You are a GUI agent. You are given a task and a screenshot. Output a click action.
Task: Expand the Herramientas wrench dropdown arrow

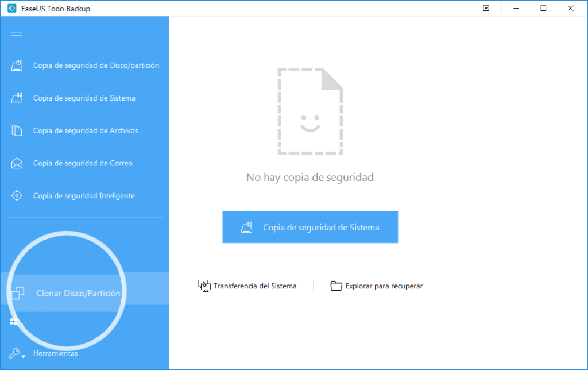pyautogui.click(x=24, y=357)
